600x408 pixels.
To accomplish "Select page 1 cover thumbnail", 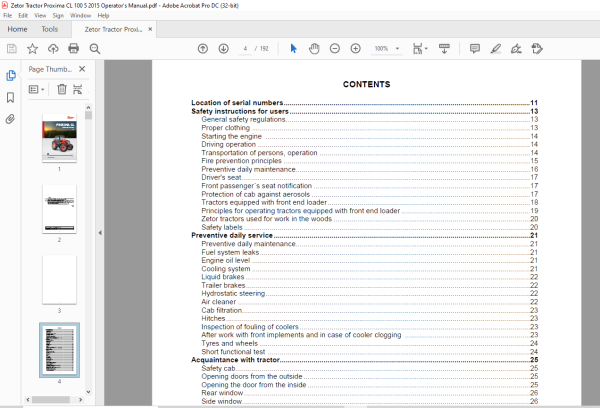I will coord(59,138).
